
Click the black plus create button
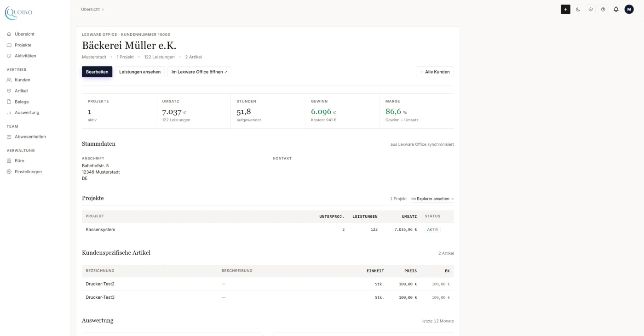click(x=565, y=9)
